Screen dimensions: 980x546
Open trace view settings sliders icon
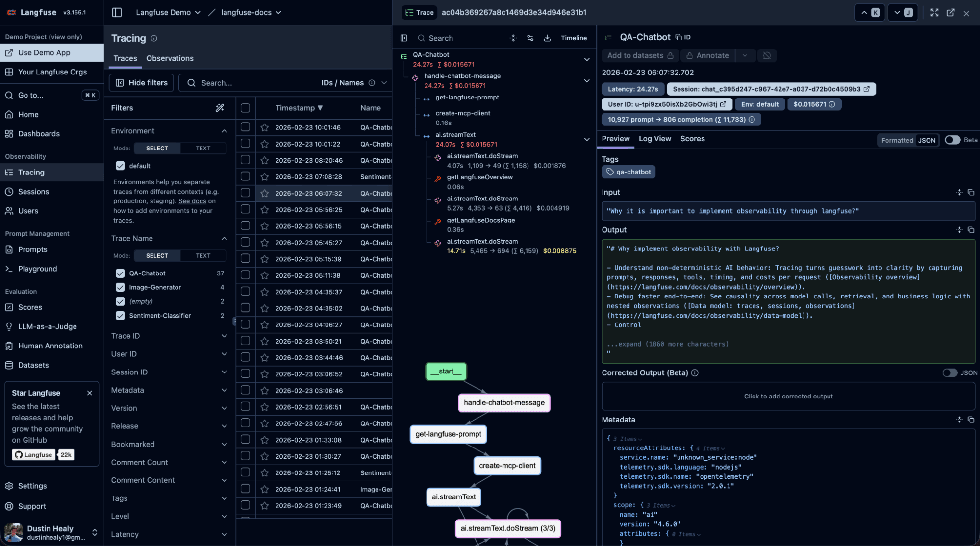[530, 38]
